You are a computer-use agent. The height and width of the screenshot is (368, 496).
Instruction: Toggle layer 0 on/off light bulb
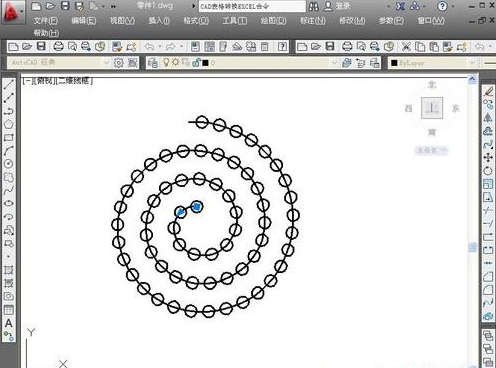(166, 62)
